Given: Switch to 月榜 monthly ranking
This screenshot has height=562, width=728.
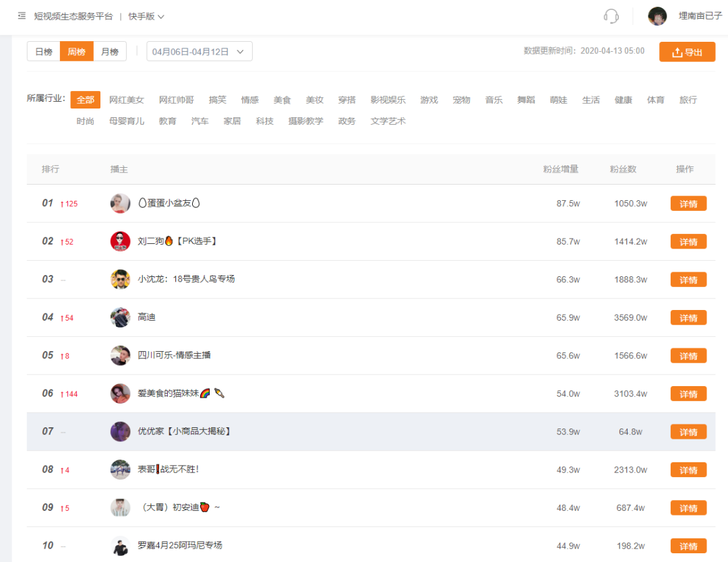Looking at the screenshot, I should tap(110, 51).
